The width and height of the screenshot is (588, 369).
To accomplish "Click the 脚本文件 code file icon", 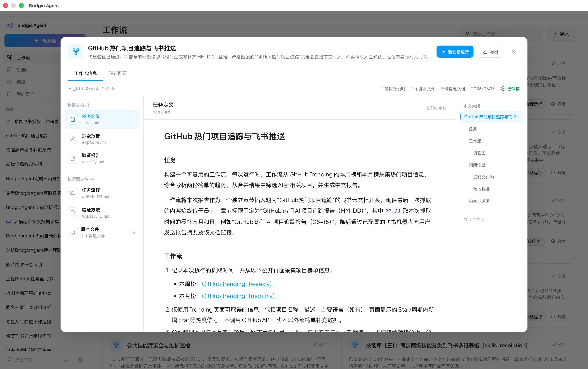I will pyautogui.click(x=73, y=232).
